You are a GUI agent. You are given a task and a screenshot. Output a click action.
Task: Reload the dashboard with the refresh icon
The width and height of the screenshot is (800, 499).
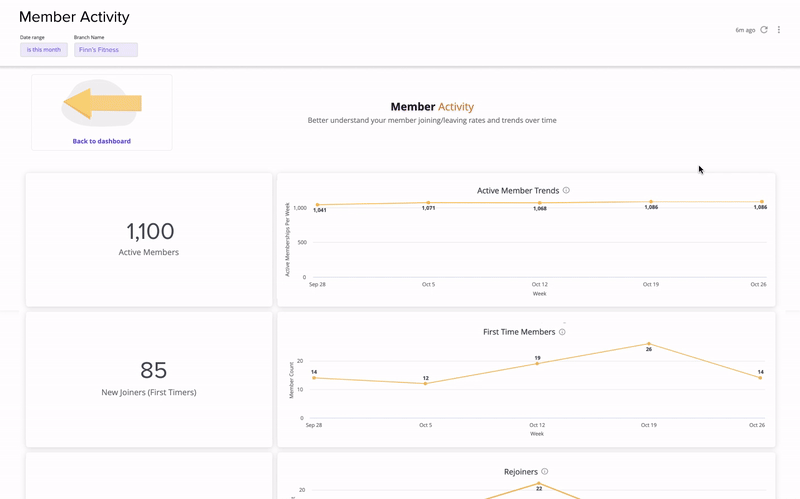click(x=764, y=30)
